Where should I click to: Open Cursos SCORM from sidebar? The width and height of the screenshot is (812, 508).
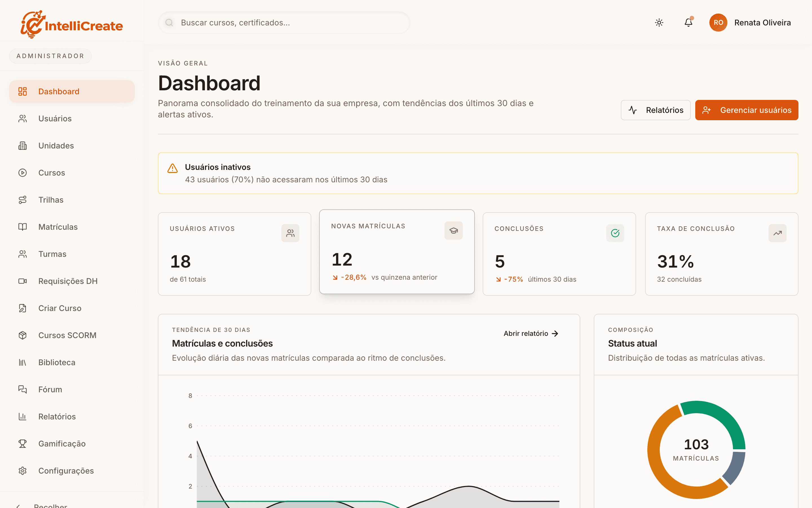pos(72,335)
